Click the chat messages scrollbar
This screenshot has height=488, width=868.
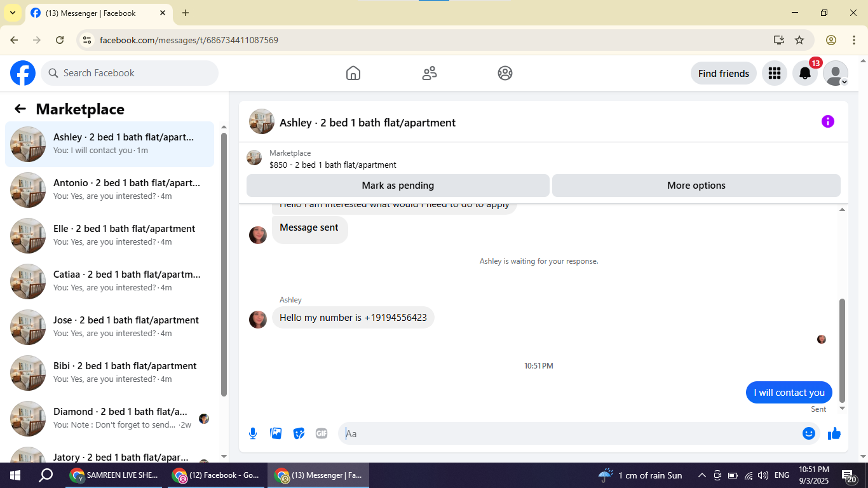click(843, 351)
